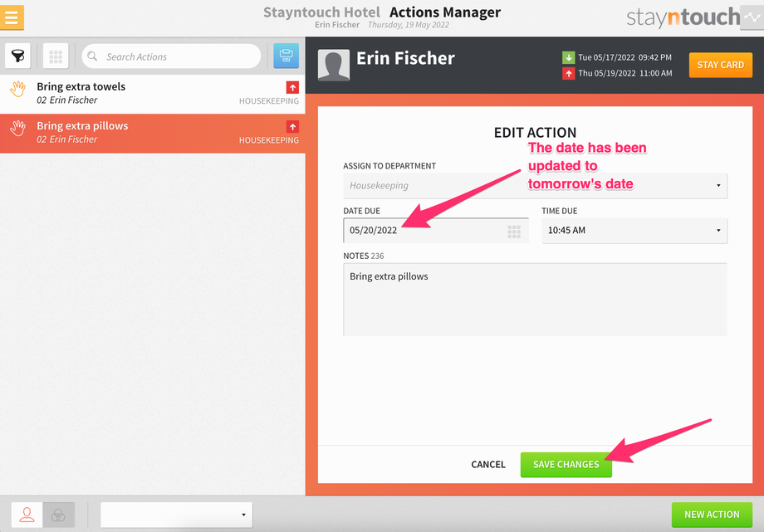Click the Date Due field 05/20/2022
The height and width of the screenshot is (532, 764).
(x=436, y=231)
